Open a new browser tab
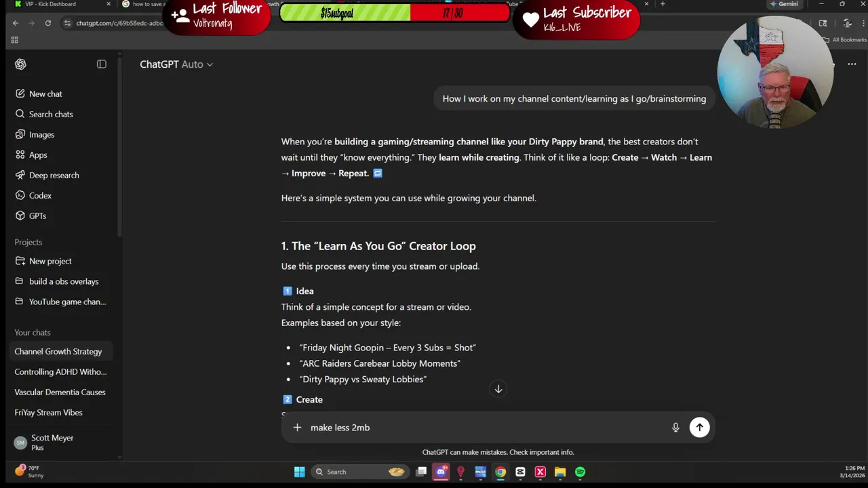Viewport: 868px width, 488px height. (x=663, y=4)
